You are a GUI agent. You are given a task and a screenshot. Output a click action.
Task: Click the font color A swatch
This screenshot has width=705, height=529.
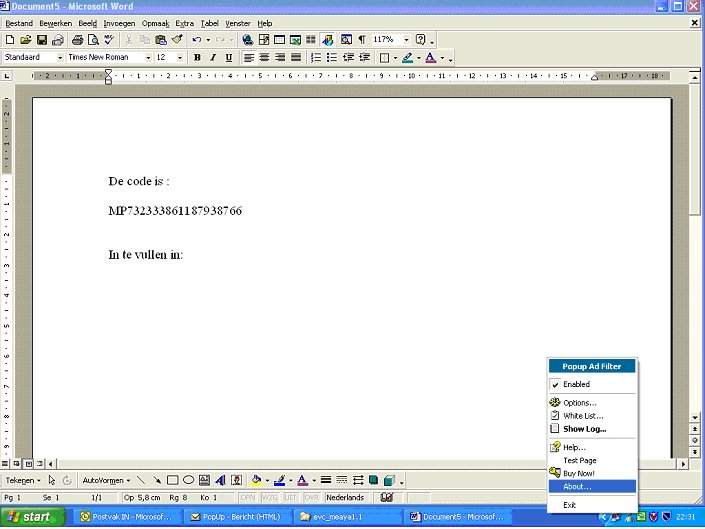click(430, 58)
